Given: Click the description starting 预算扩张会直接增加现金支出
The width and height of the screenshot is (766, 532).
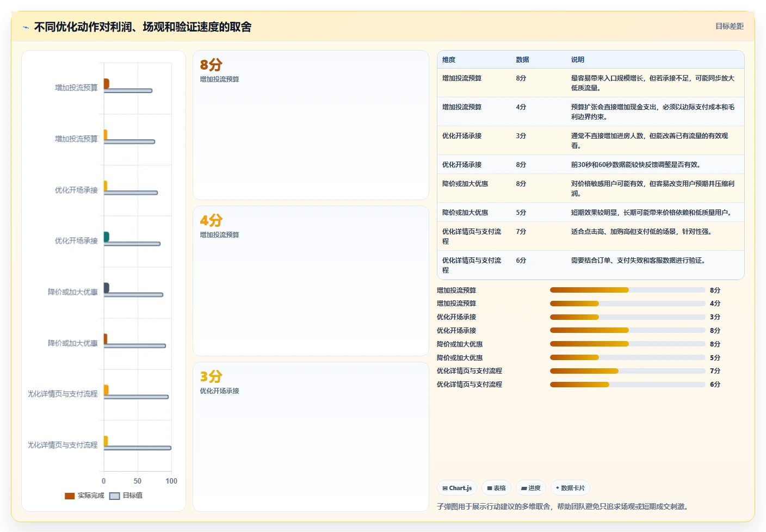Looking at the screenshot, I should (x=653, y=112).
